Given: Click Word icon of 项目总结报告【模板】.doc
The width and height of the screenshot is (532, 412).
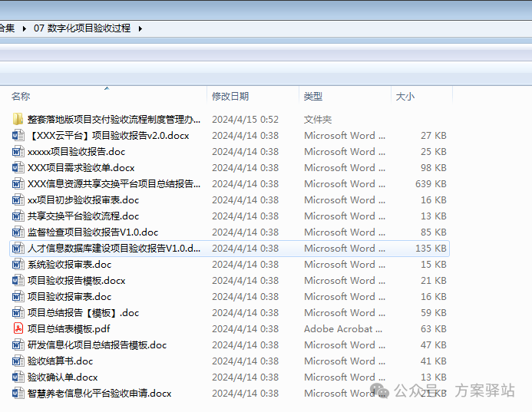Looking at the screenshot, I should 18,313.
